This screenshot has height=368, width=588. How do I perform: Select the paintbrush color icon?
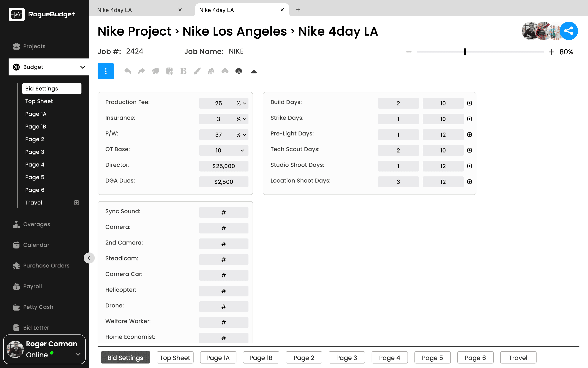[x=197, y=71]
